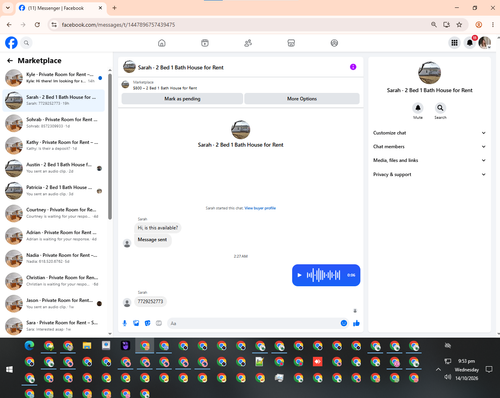Expand Chat members section
Screen dimensions: 500x398
[x=429, y=147]
